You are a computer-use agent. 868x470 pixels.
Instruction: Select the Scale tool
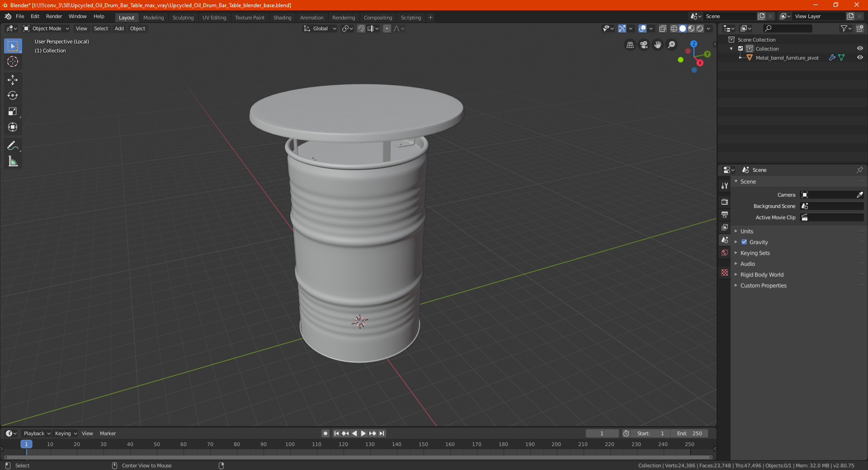[13, 112]
